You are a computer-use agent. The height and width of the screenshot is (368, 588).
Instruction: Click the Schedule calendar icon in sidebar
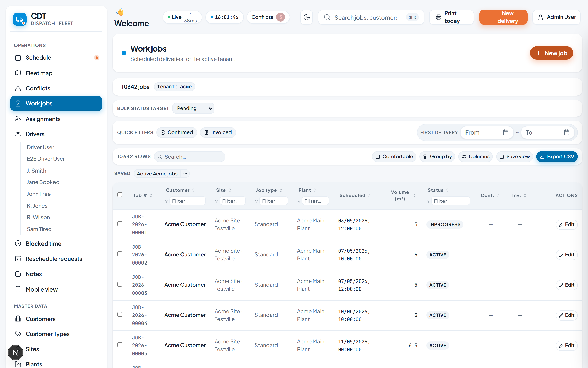(18, 58)
